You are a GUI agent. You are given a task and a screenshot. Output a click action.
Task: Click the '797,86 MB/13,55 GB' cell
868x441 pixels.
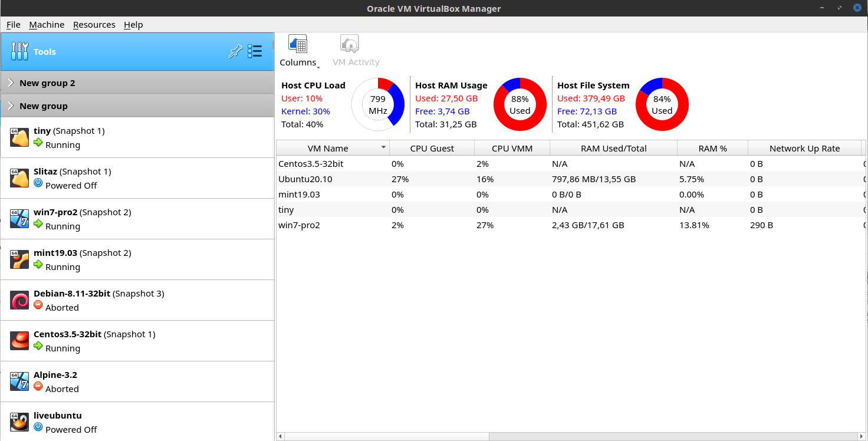tap(594, 179)
